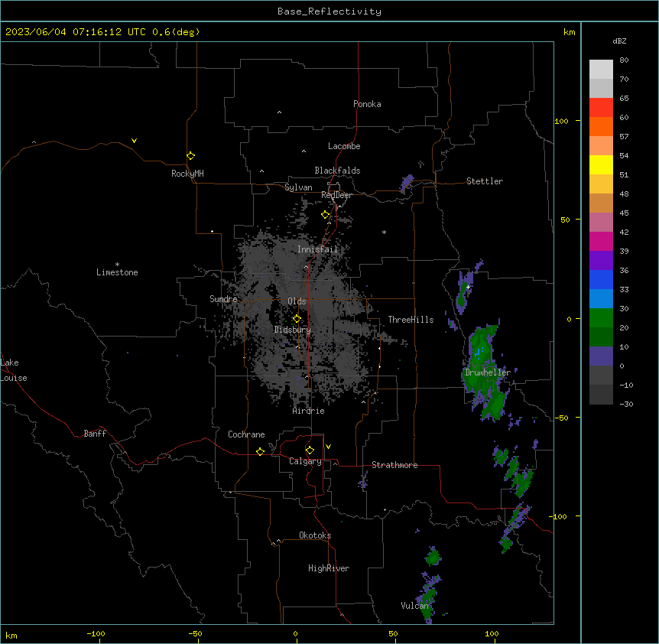The height and width of the screenshot is (644, 659).
Task: Click the HighRiver label
Action: coord(329,568)
